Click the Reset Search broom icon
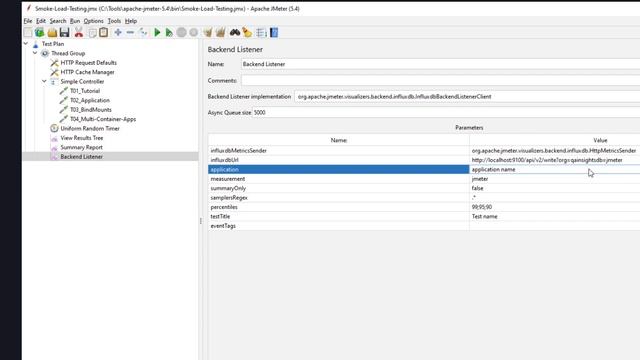 click(x=247, y=33)
